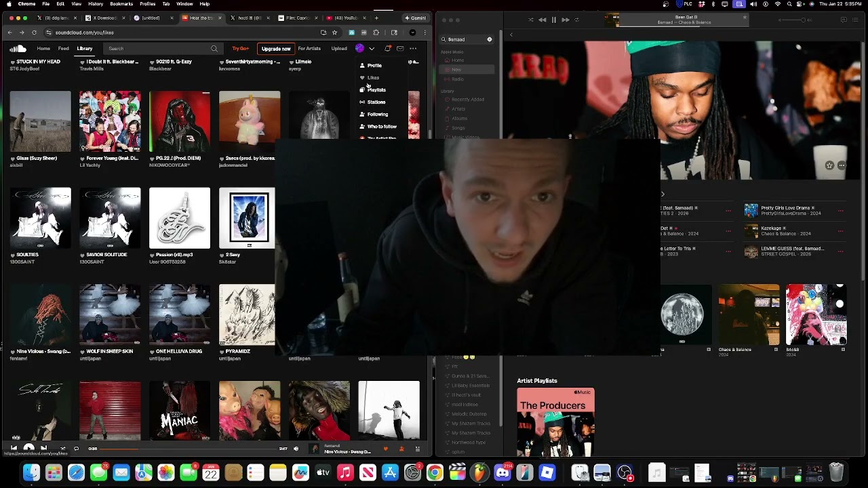Open the Chrome three-dot menu
868x488 pixels.
click(425, 33)
